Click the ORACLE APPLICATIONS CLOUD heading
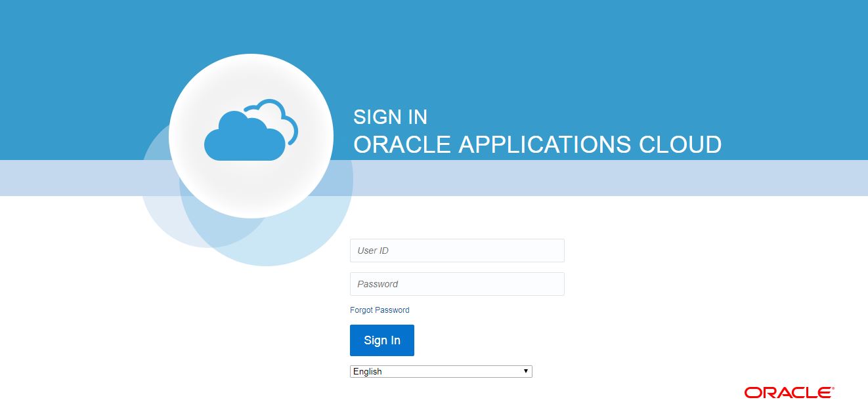The image size is (868, 404). (537, 144)
